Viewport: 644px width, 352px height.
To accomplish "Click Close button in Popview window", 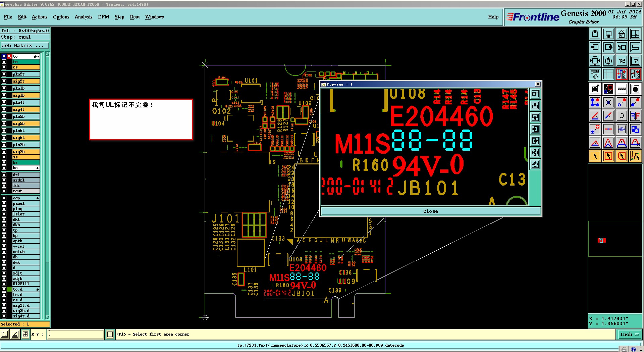I will (431, 211).
